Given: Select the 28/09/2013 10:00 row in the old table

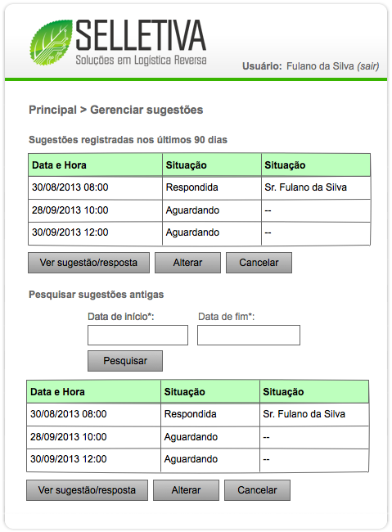Looking at the screenshot, I should click(197, 437).
